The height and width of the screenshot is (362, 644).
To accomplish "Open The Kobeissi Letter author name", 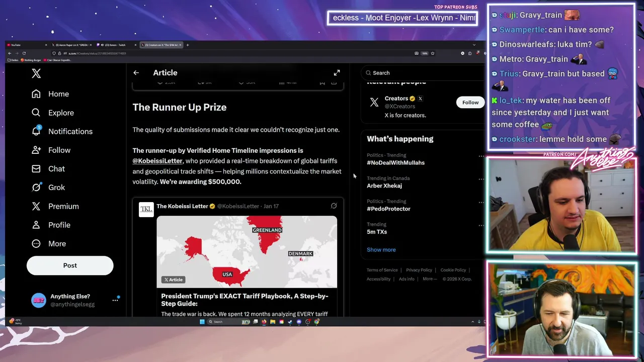I will pos(182,206).
